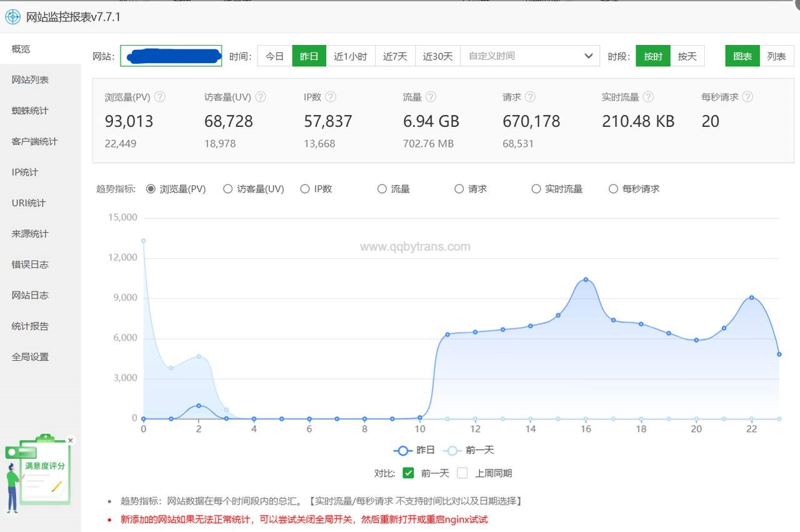Click the 16 o'clock peak data point

point(586,279)
